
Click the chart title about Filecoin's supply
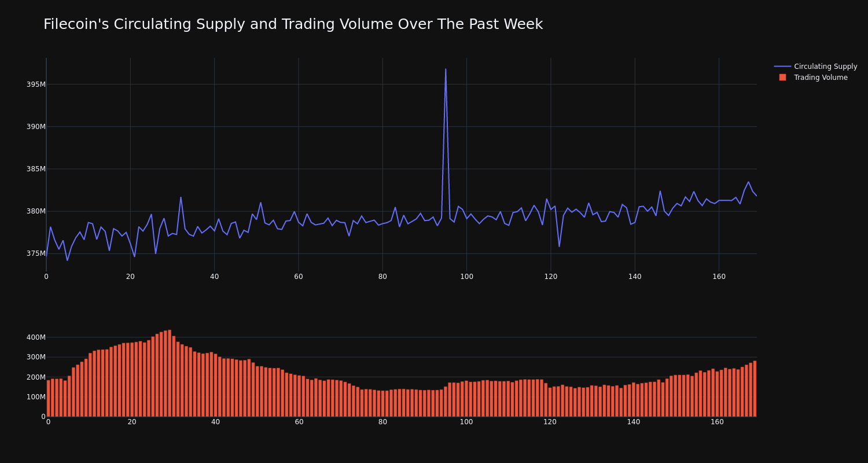[x=293, y=24]
